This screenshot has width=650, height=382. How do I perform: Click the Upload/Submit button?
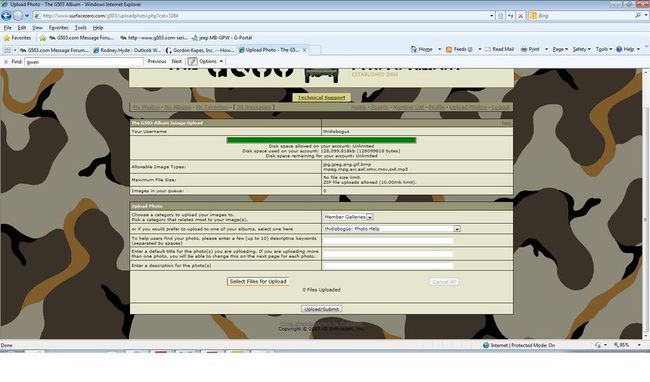tap(321, 309)
